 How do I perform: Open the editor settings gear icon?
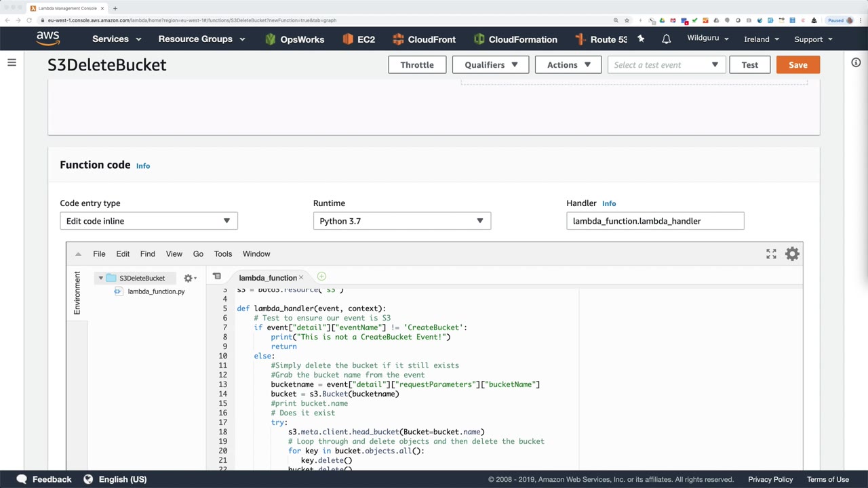(x=792, y=253)
